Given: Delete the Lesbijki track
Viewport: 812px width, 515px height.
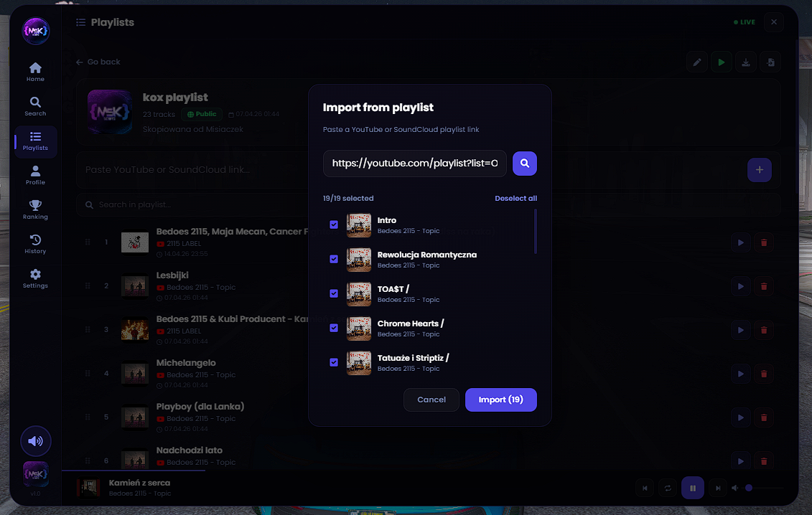Looking at the screenshot, I should (x=764, y=286).
